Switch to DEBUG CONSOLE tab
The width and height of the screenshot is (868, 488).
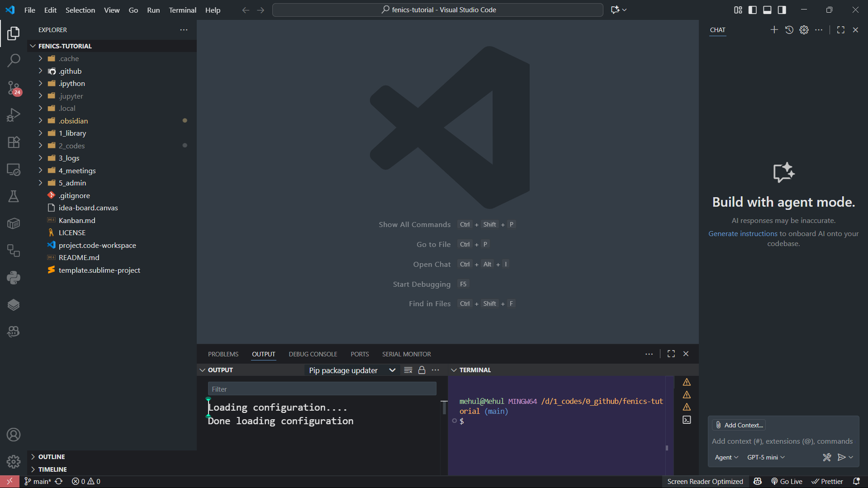click(313, 354)
